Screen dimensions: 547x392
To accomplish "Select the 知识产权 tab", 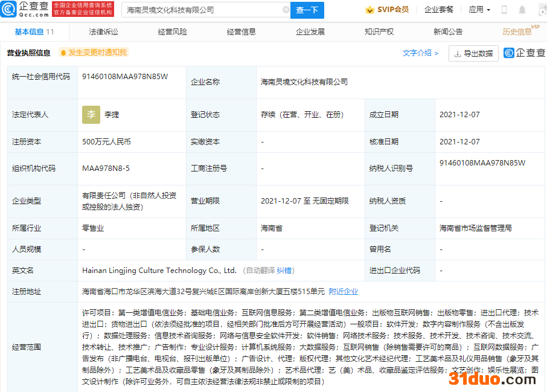I will (x=379, y=32).
